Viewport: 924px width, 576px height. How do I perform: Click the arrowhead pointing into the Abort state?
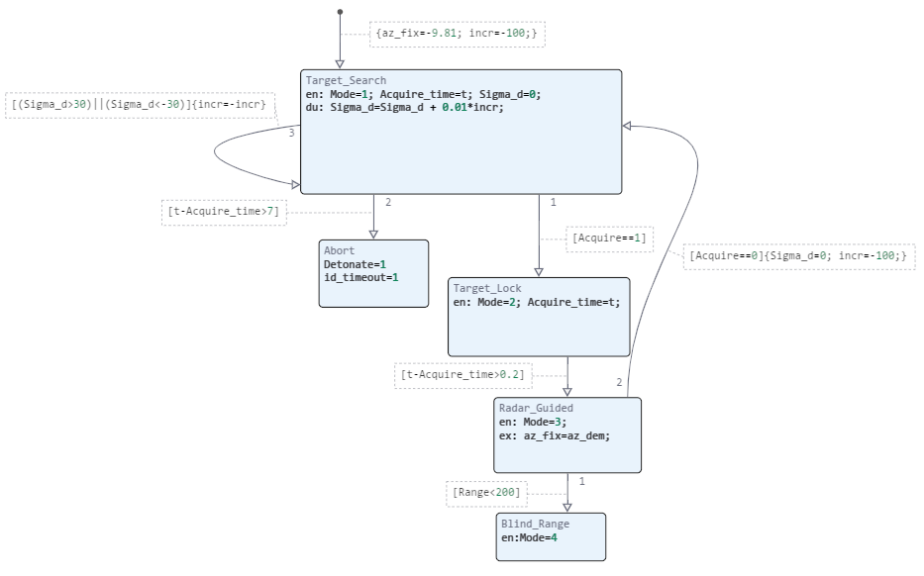[x=373, y=234]
